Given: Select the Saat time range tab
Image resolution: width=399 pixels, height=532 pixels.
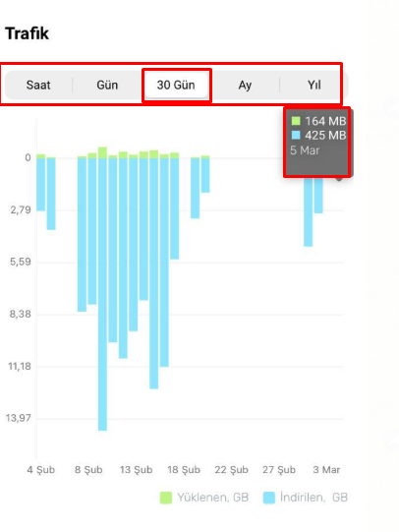Looking at the screenshot, I should point(38,85).
